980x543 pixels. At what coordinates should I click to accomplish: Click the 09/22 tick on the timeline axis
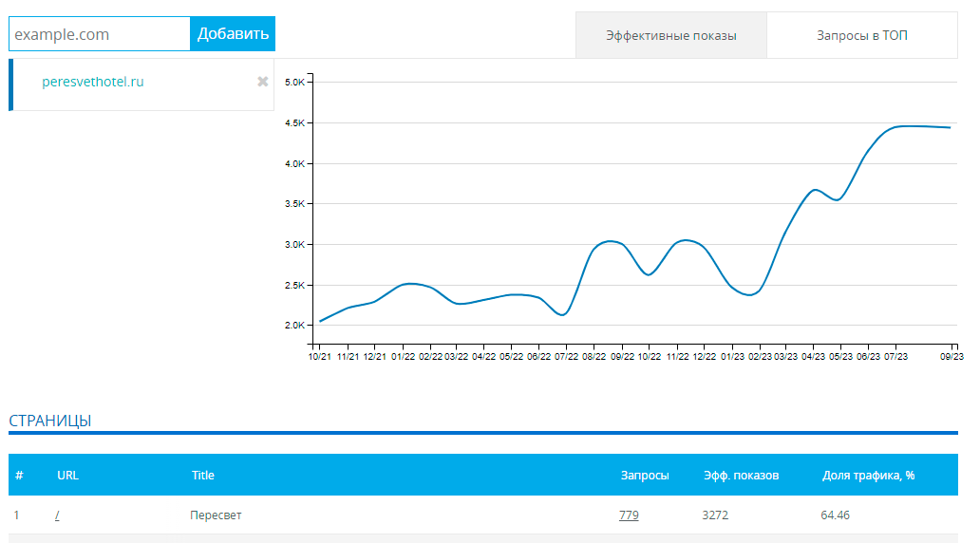click(x=622, y=356)
